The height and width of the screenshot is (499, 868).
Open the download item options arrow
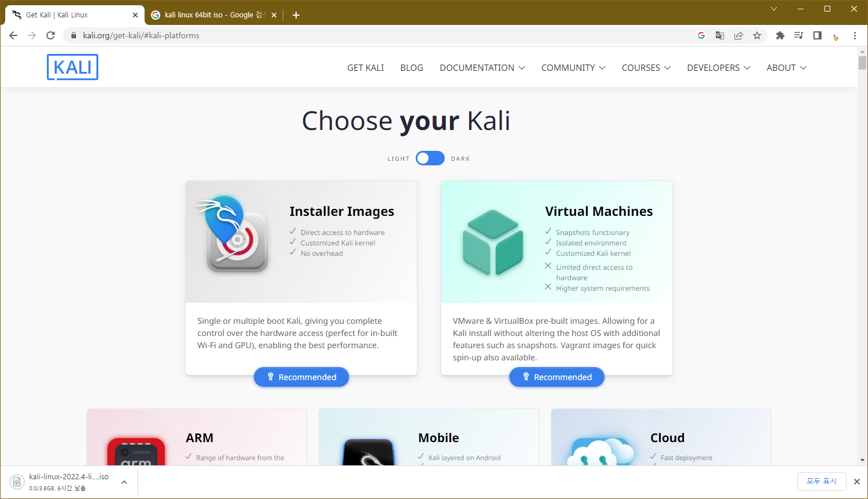click(124, 482)
